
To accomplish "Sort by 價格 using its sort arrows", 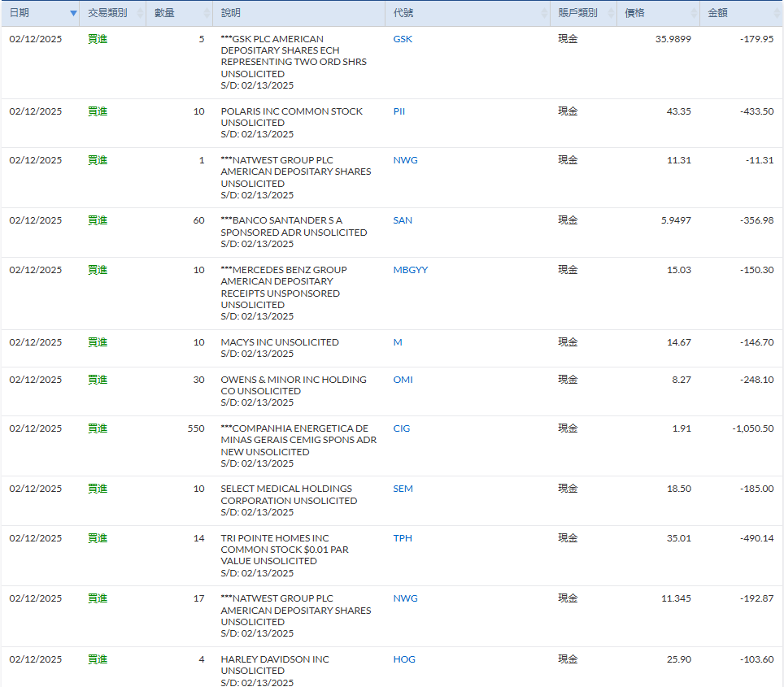I will click(694, 14).
